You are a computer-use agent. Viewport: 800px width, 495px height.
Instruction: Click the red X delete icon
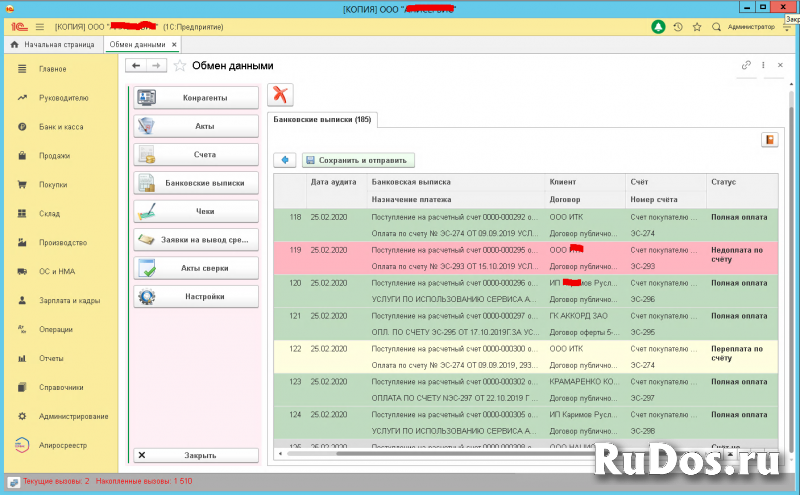pyautogui.click(x=281, y=96)
